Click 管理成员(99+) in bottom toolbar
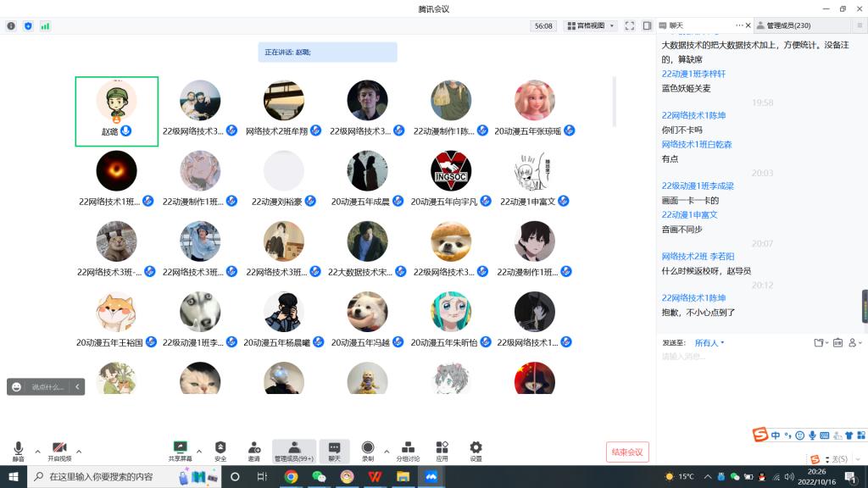The image size is (868, 488). 293,450
